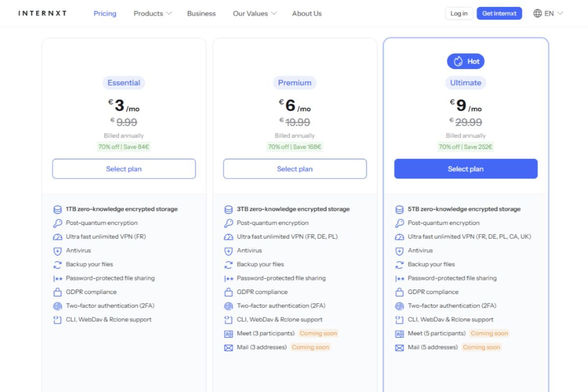Click key icon in Premium Post-quantum encryption
The width and height of the screenshot is (588, 392).
tap(228, 223)
